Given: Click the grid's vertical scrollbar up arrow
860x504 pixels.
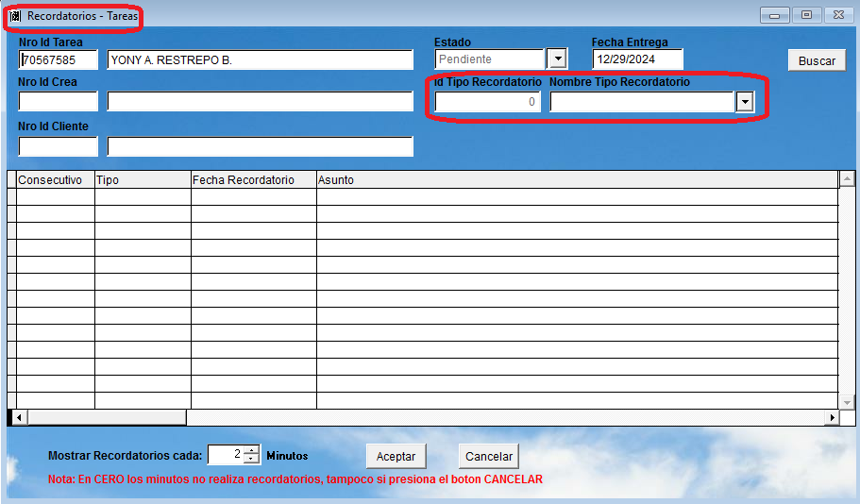Looking at the screenshot, I should [x=848, y=178].
